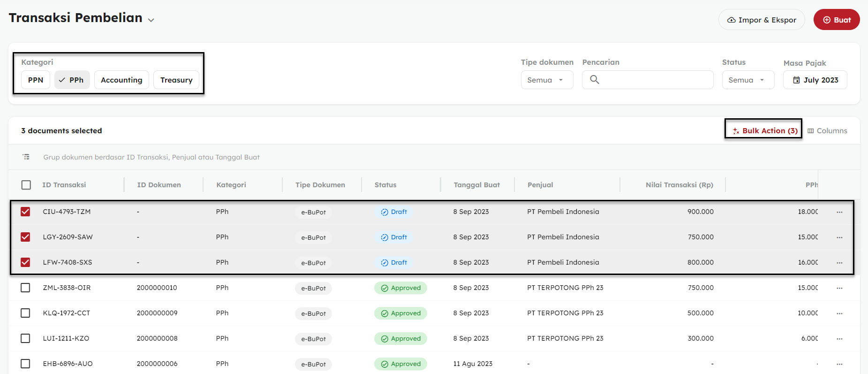This screenshot has height=374, width=868.
Task: Switch to the PPN category
Action: 36,80
